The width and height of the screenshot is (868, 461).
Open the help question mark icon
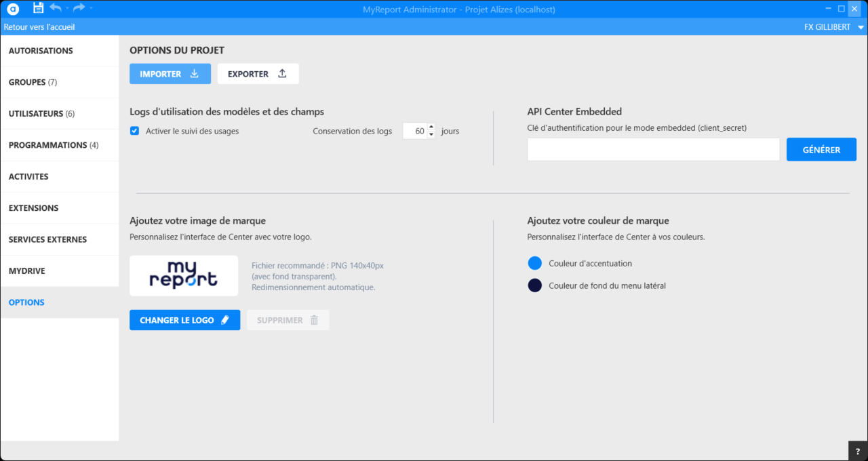pos(858,451)
